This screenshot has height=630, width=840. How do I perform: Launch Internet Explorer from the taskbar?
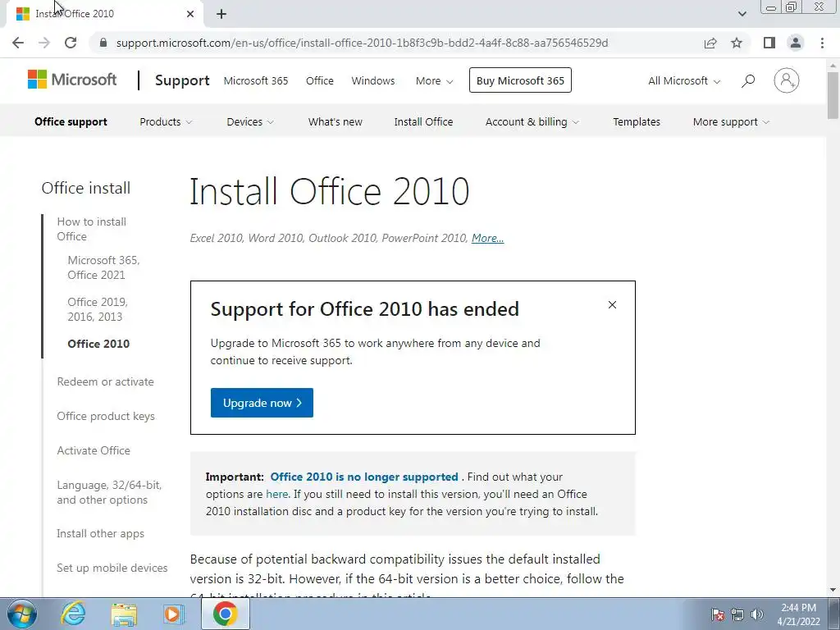click(73, 614)
